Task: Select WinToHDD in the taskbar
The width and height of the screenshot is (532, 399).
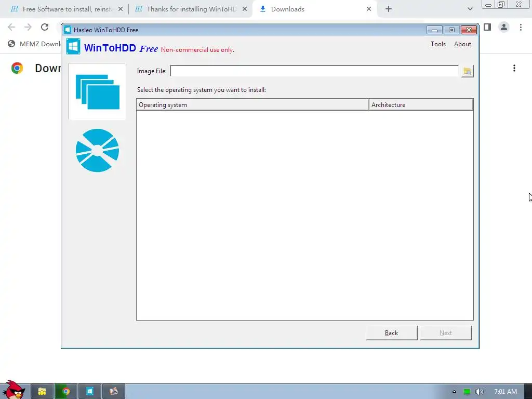Action: pos(89,392)
